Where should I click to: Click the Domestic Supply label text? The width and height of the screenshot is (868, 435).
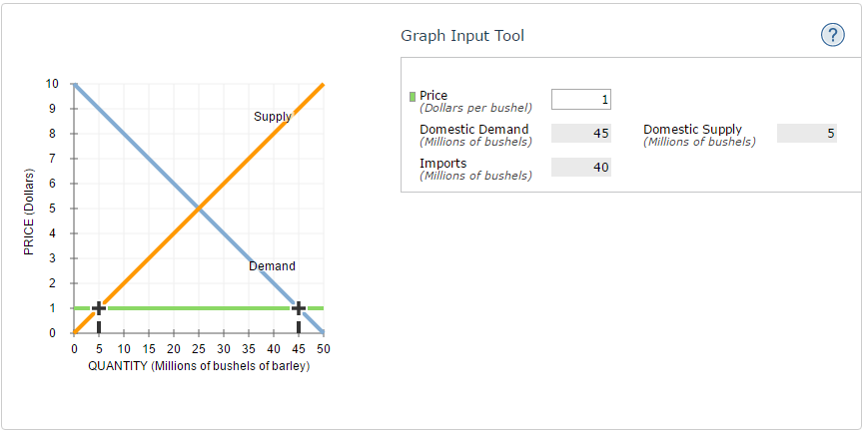point(692,129)
